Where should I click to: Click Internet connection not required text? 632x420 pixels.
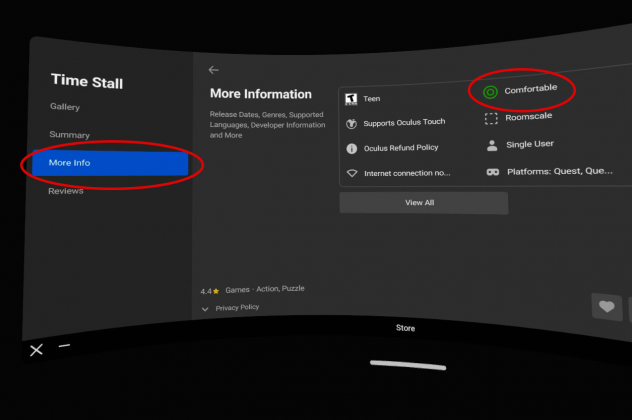click(x=407, y=173)
